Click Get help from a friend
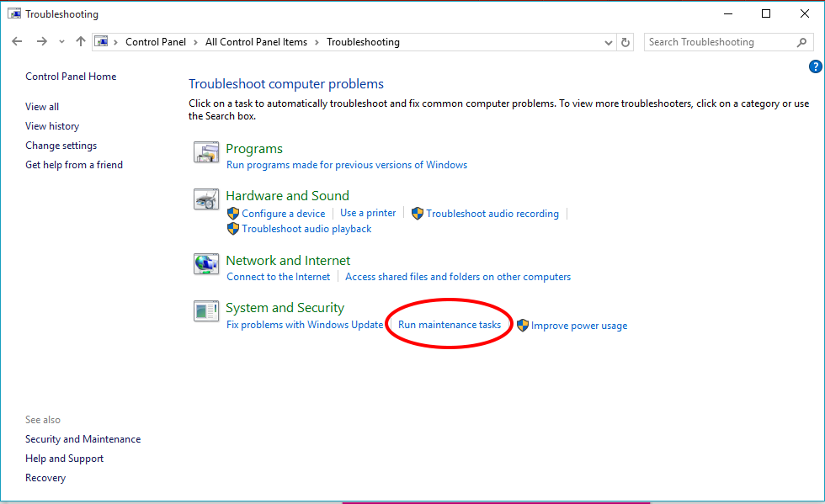825x504 pixels. 74,165
